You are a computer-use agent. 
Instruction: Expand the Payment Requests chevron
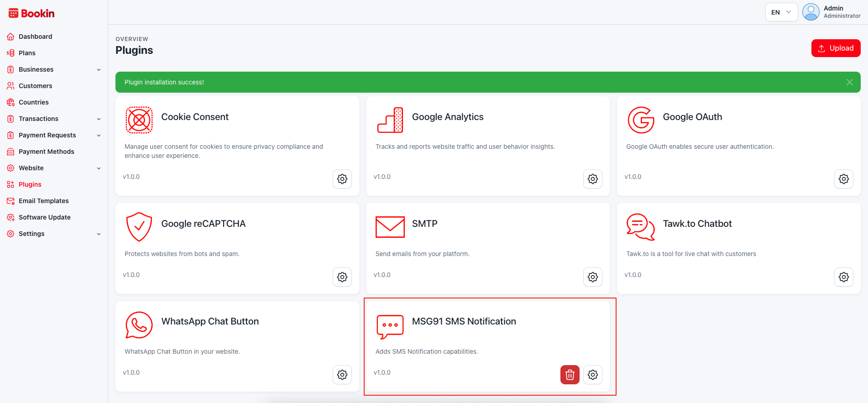(x=99, y=136)
